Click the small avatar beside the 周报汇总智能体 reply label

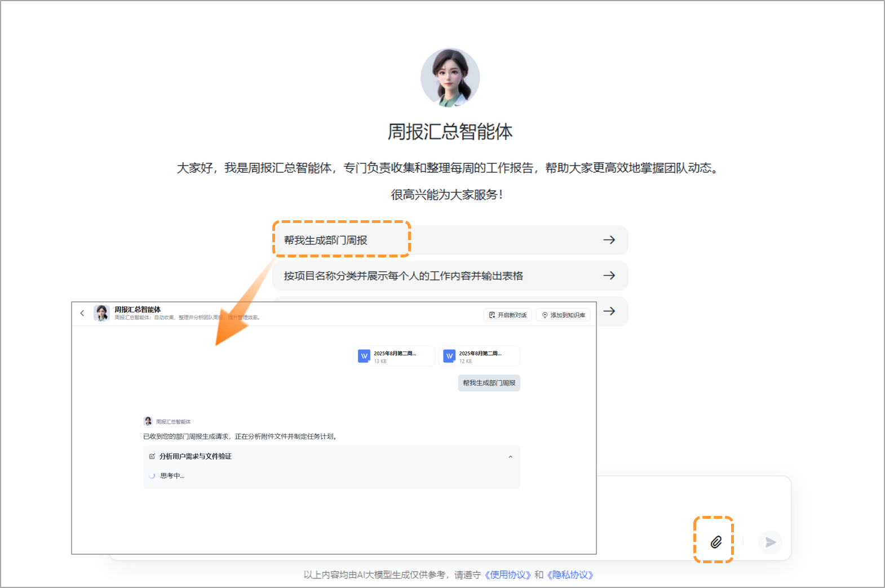click(148, 421)
